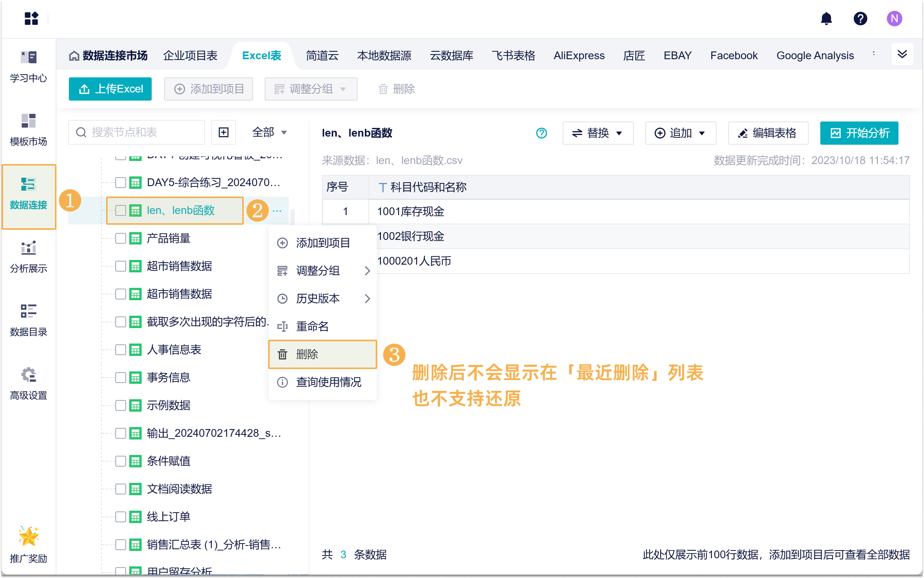Click the 上传Excel button

pos(110,89)
